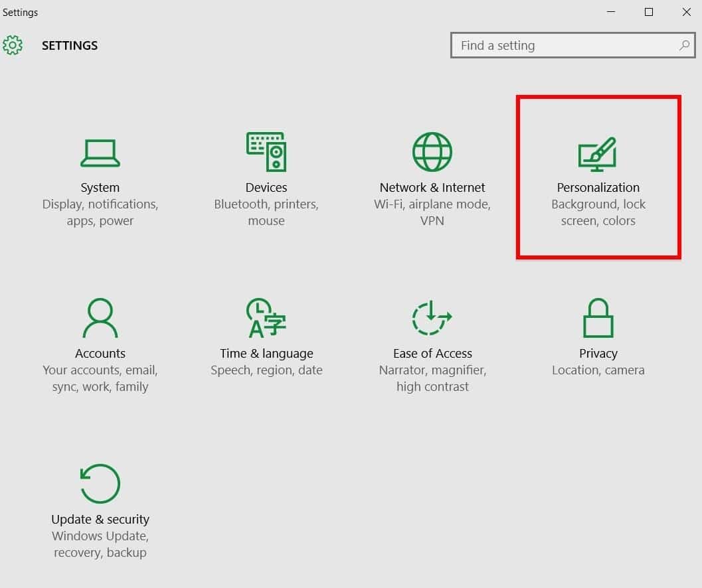Click the magnifier icon in search box
The image size is (702, 588).
[x=684, y=46]
